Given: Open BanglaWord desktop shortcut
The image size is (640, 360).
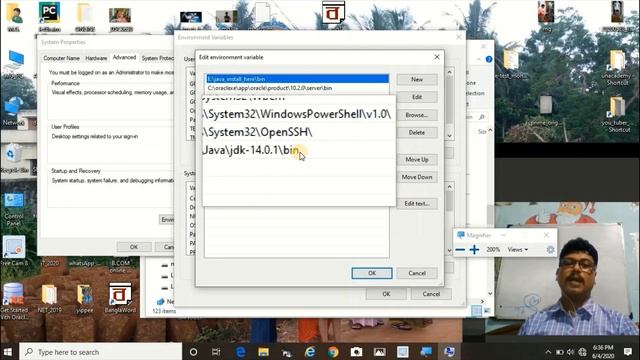Looking at the screenshot, I should [120, 298].
